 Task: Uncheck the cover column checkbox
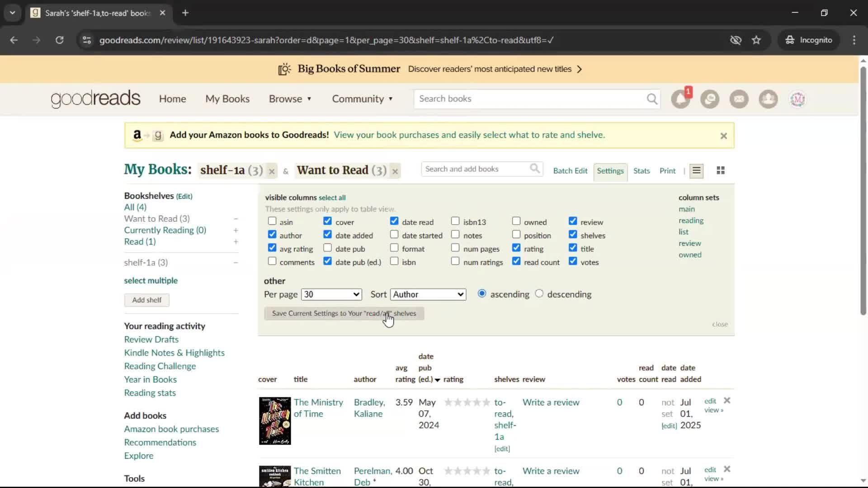tap(328, 221)
